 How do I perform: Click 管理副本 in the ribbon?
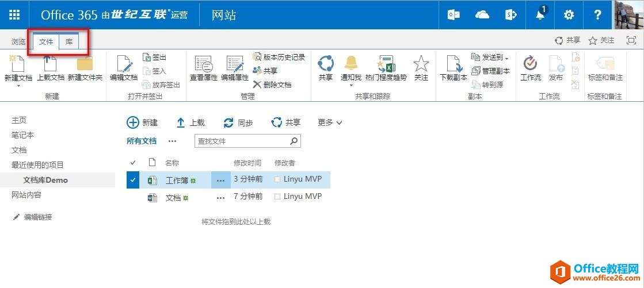click(491, 71)
